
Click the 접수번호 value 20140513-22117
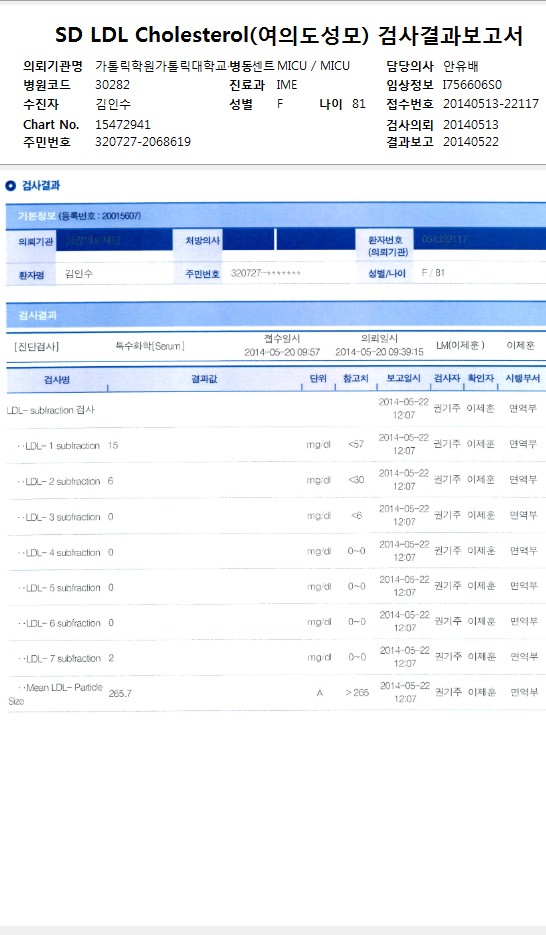tap(491, 104)
